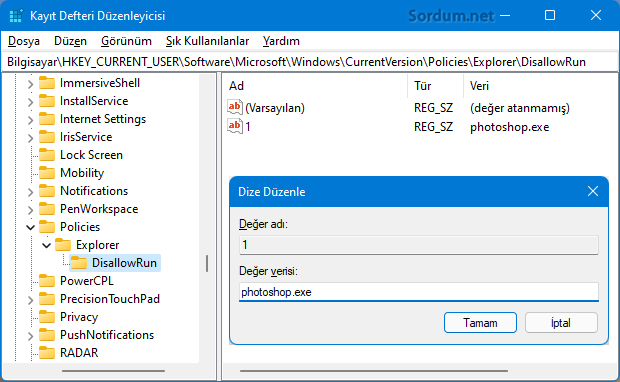Image resolution: width=620 pixels, height=382 pixels.
Task: Expand the Notifications key
Action: [x=30, y=192]
